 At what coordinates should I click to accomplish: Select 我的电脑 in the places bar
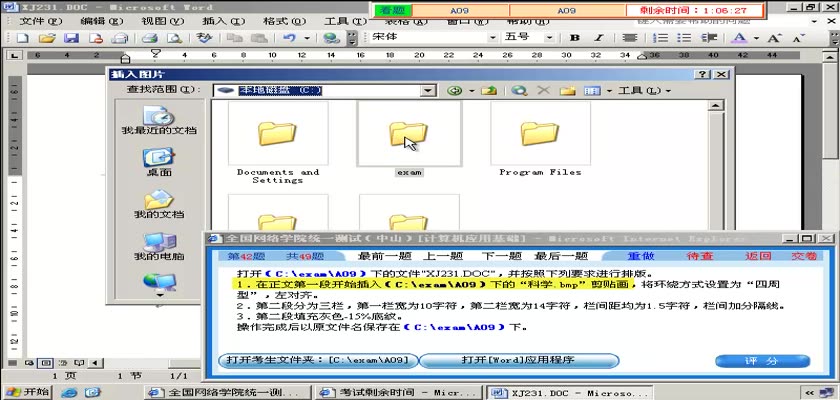tap(159, 246)
